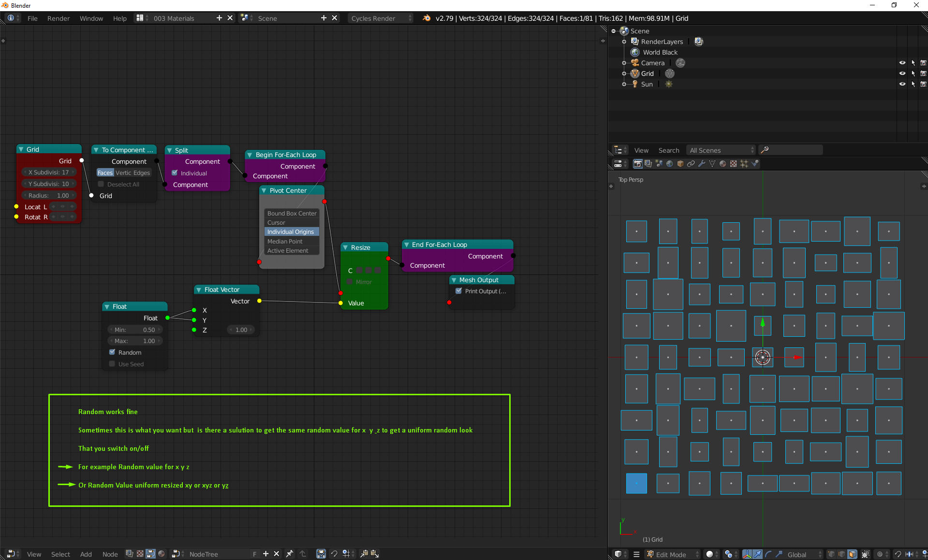Expand RenderLayers in the outliner

[x=624, y=42]
